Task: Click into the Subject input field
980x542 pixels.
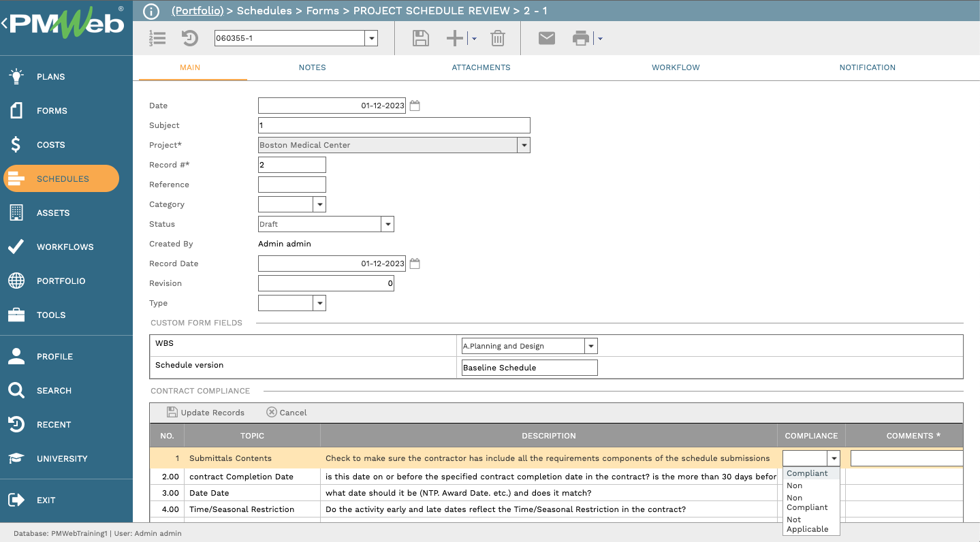Action: click(x=394, y=125)
